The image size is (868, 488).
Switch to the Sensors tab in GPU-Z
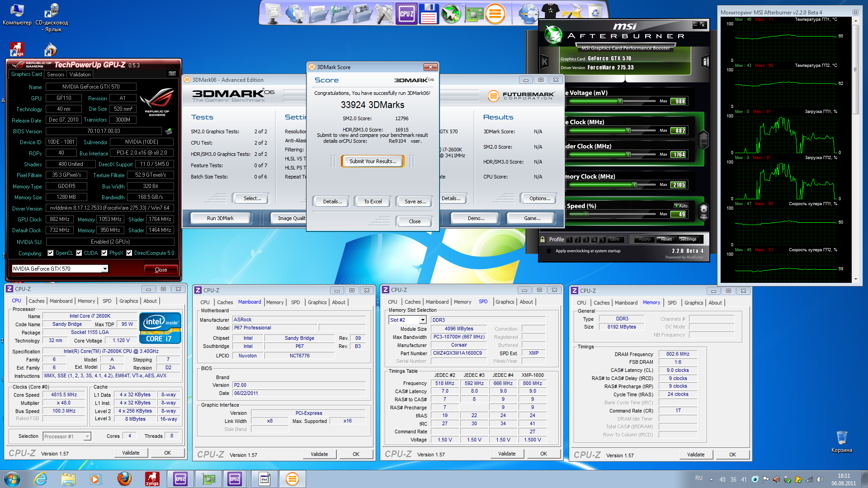coord(56,75)
